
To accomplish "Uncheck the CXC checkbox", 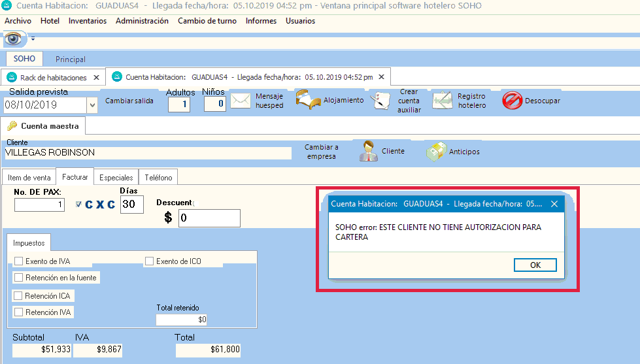I will 78,205.
